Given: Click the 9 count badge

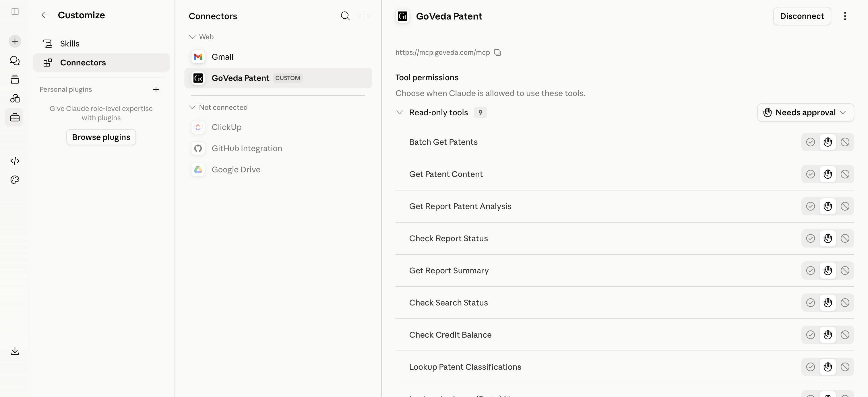Looking at the screenshot, I should [x=480, y=112].
